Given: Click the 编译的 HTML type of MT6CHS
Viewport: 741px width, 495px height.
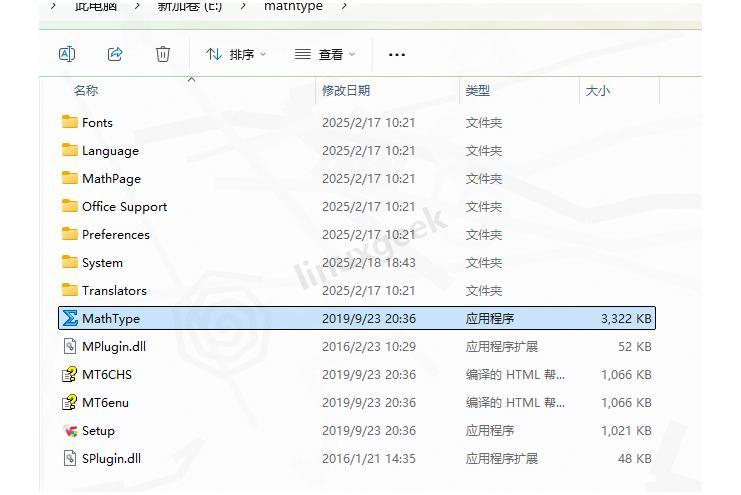Looking at the screenshot, I should [515, 374].
